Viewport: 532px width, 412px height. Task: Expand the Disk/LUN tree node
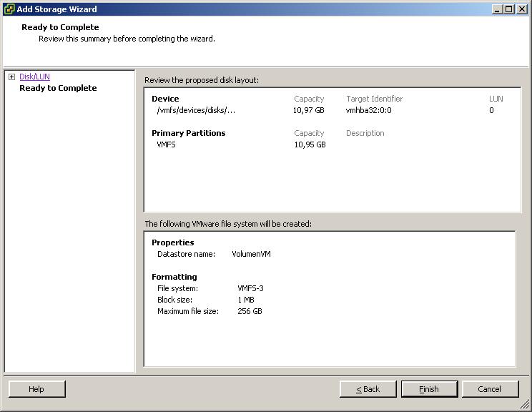[x=12, y=77]
